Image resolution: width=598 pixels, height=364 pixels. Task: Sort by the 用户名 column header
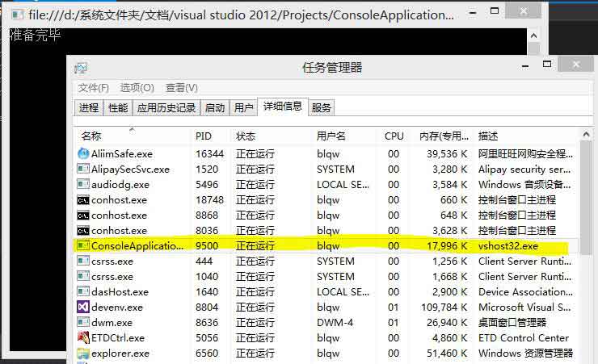[331, 136]
